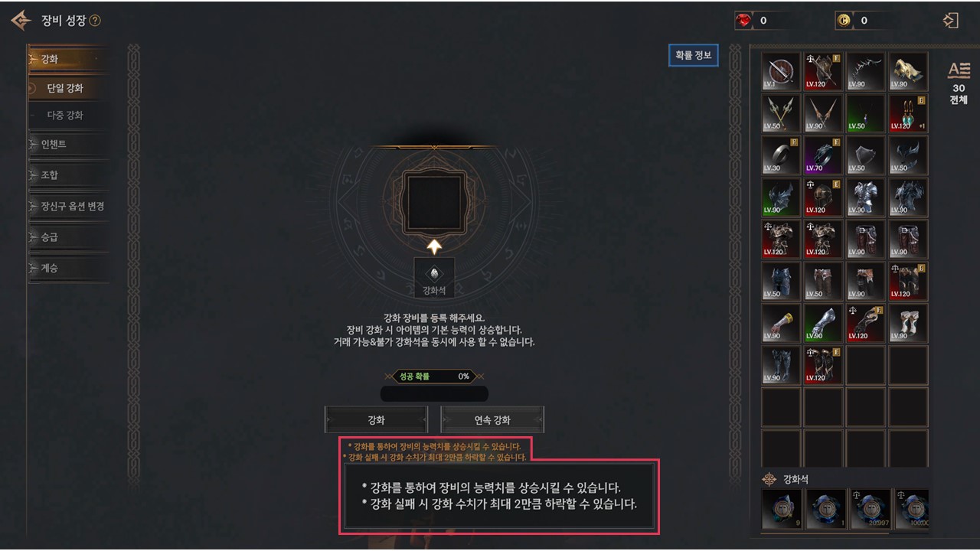Click the back arrow beside 장비 성장
This screenshot has height=551, width=980.
click(21, 21)
